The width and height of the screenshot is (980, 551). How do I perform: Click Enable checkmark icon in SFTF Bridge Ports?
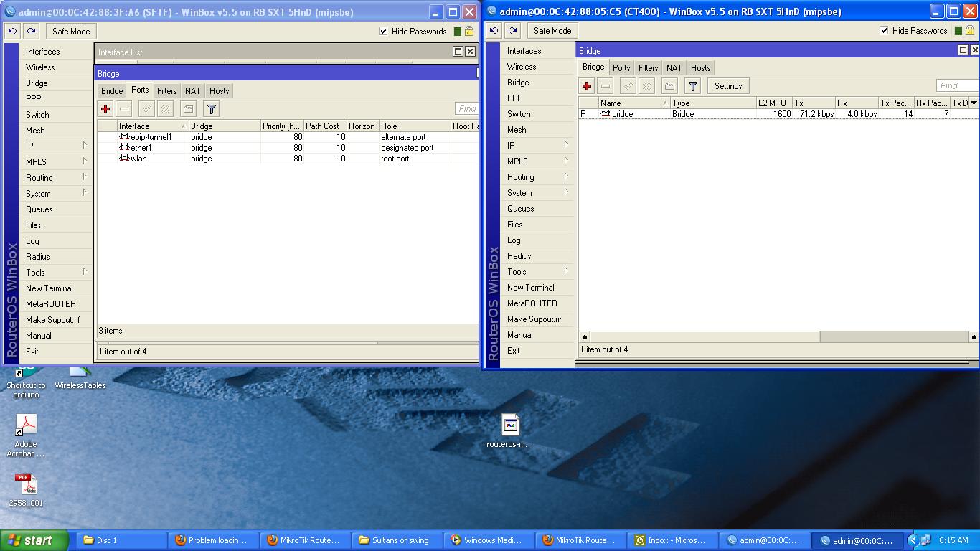146,109
